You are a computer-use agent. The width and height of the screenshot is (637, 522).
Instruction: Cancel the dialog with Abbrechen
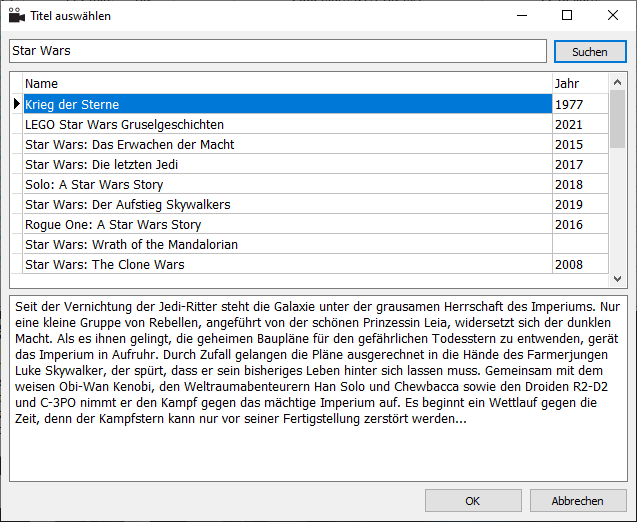click(x=578, y=500)
